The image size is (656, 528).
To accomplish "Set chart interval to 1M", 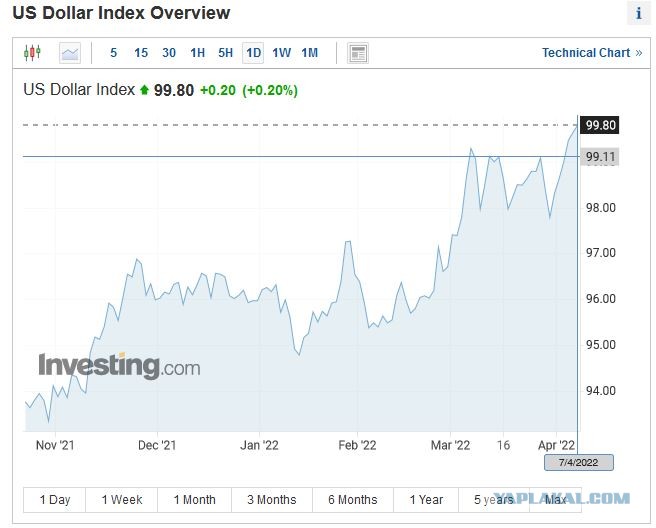I will [x=310, y=53].
